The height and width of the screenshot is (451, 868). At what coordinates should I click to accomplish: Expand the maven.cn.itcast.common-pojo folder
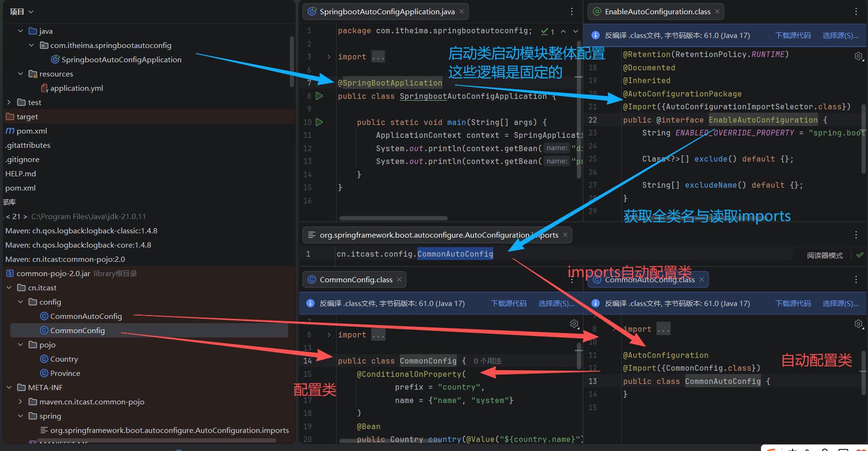pyautogui.click(x=20, y=402)
